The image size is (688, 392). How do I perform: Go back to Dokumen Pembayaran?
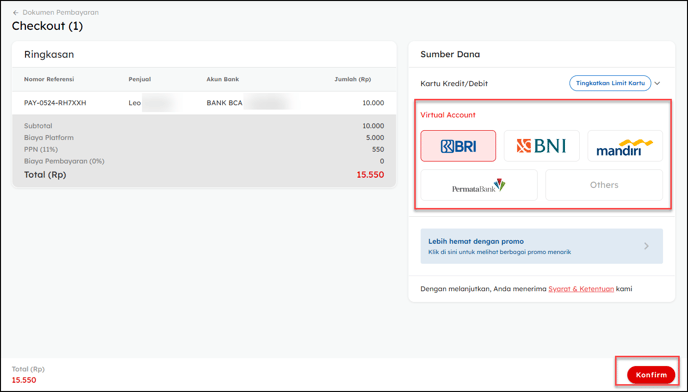[61, 13]
